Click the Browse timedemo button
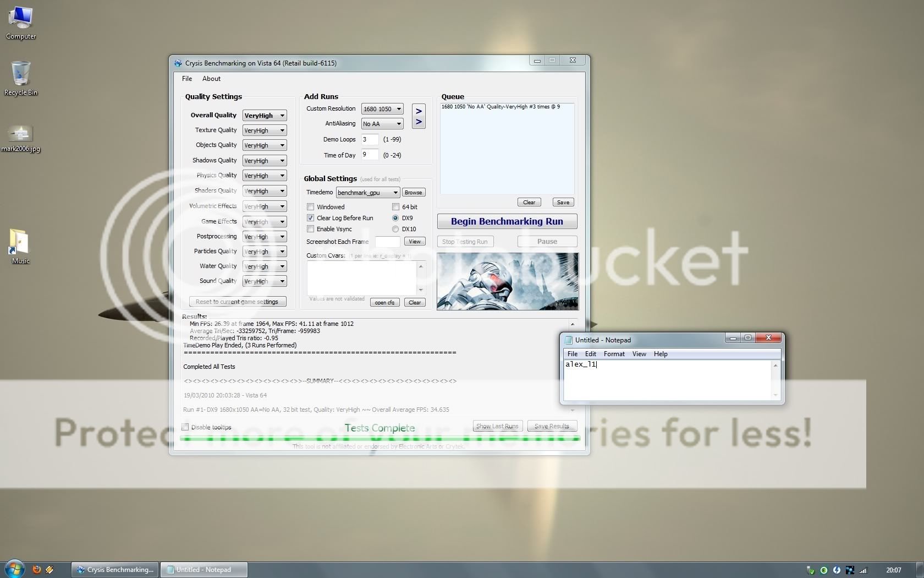 click(x=414, y=193)
